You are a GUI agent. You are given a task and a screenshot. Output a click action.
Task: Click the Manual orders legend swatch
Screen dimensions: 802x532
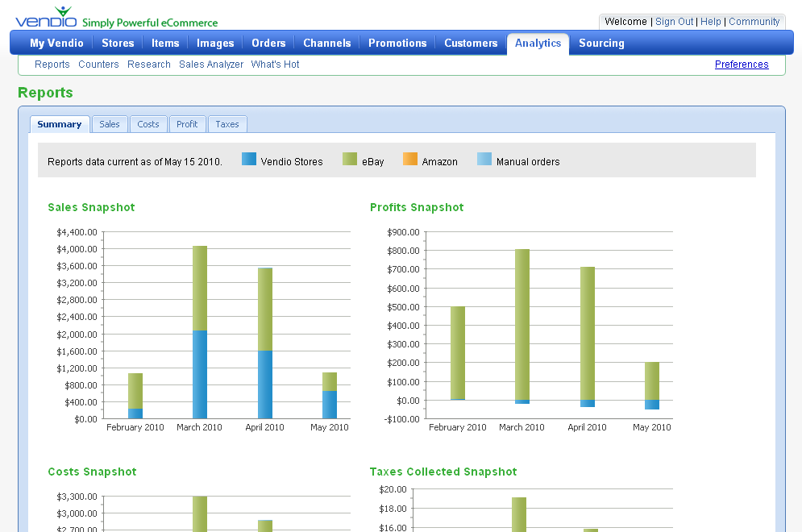click(484, 160)
